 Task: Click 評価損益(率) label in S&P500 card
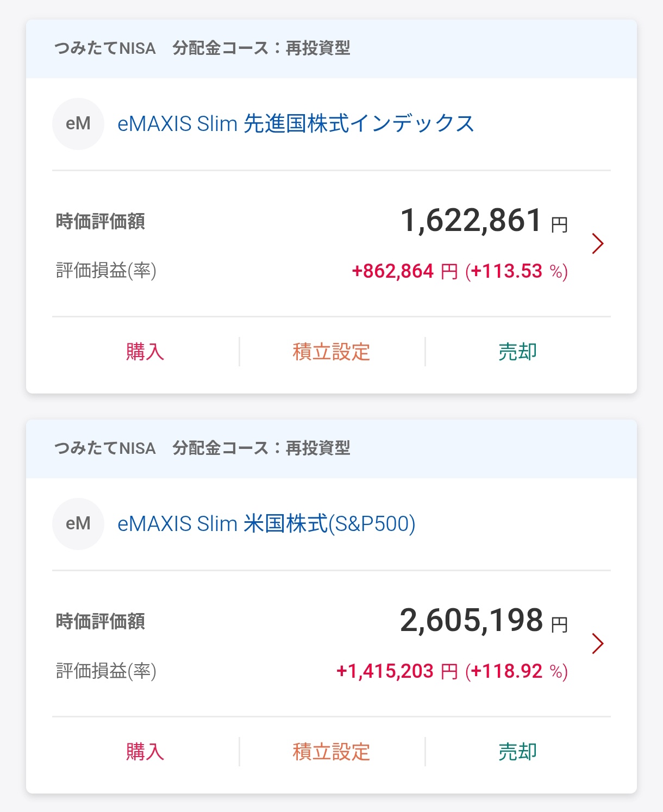106,671
